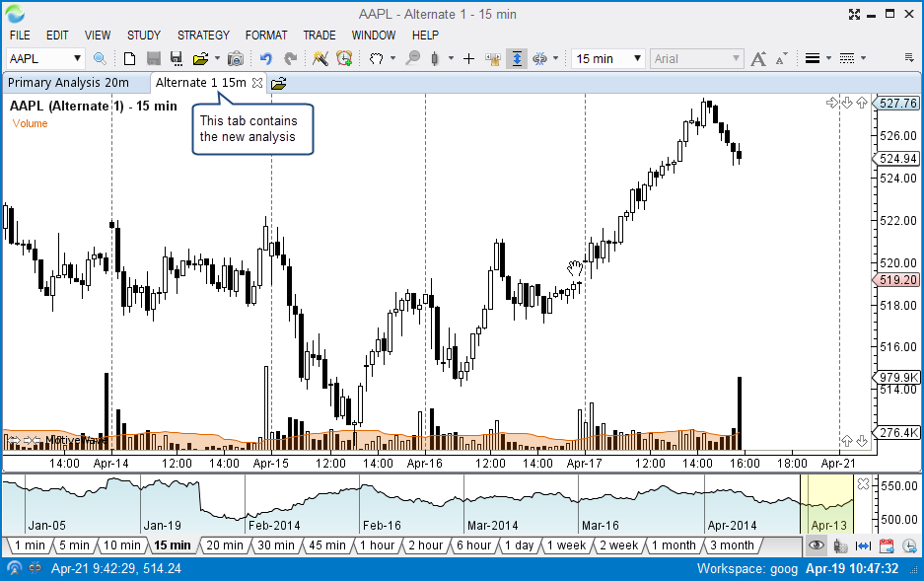Select the 1 min interval tab

pos(29,545)
